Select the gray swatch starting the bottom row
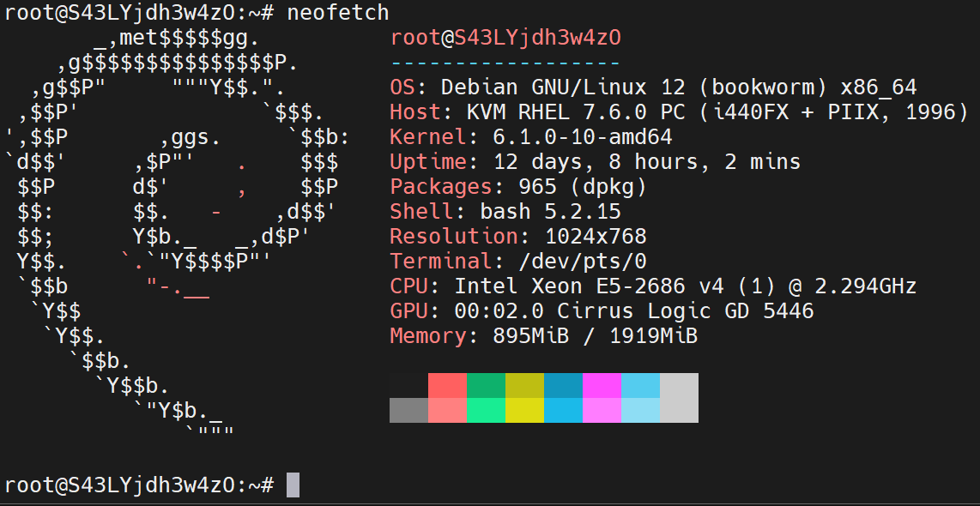 click(408, 410)
